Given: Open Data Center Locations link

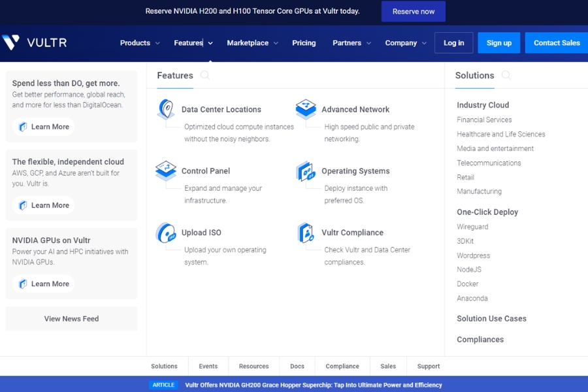Looking at the screenshot, I should pyautogui.click(x=221, y=109).
